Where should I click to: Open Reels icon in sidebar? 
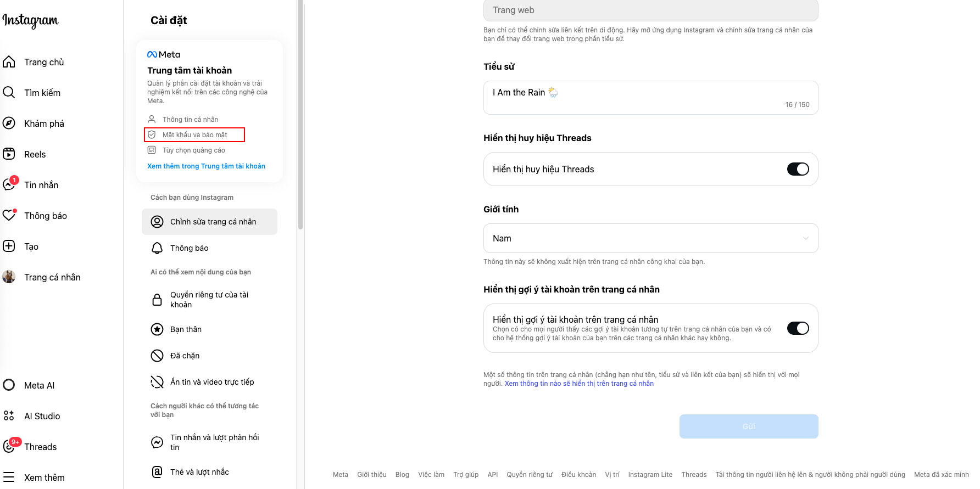pyautogui.click(x=9, y=154)
